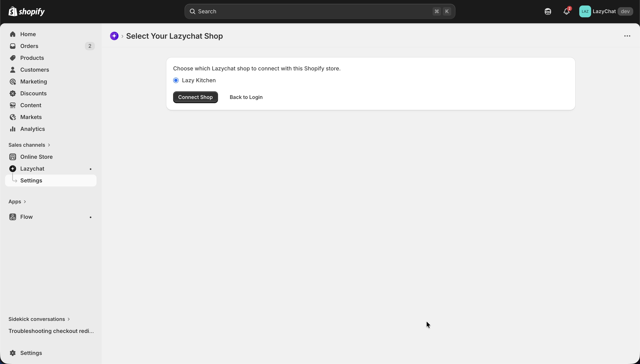Image resolution: width=640 pixels, height=364 pixels.
Task: Expand the Sales channels section
Action: pos(29,145)
